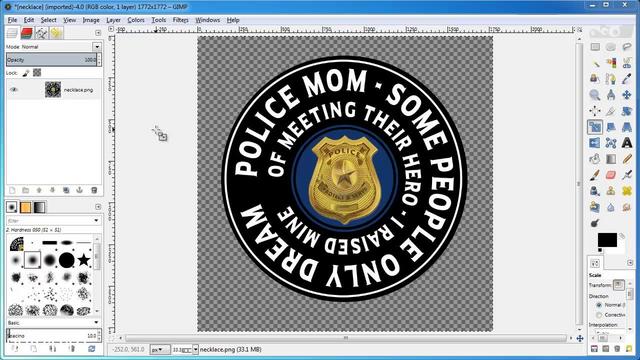Select the Perspective tool
Viewport: 640px width, 360px height.
pyautogui.click(x=627, y=127)
